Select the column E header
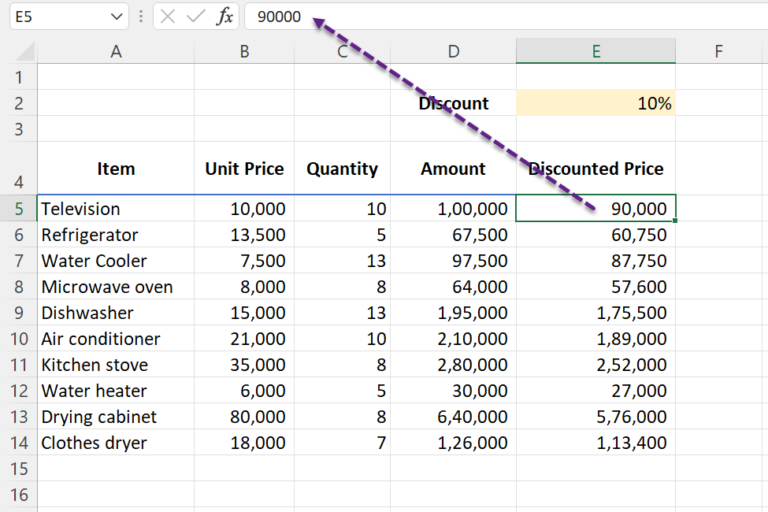The image size is (768, 512). pyautogui.click(x=596, y=51)
